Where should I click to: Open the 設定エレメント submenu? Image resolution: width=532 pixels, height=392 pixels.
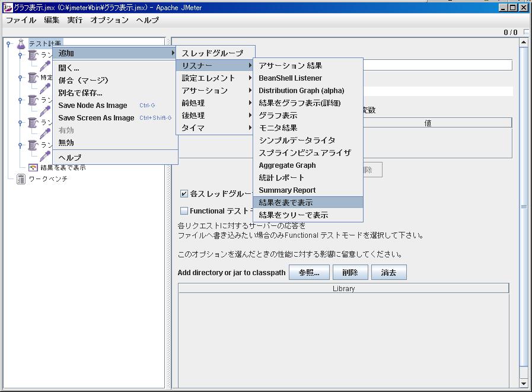point(215,78)
